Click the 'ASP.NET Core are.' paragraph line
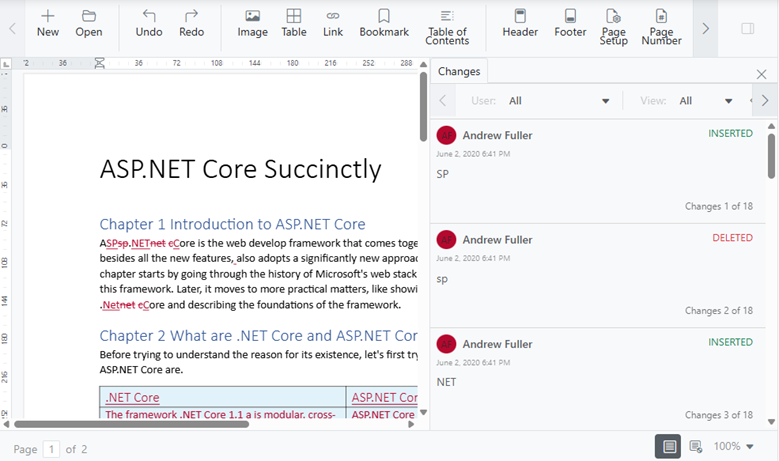Screen dimensions: 779x461 [141, 370]
